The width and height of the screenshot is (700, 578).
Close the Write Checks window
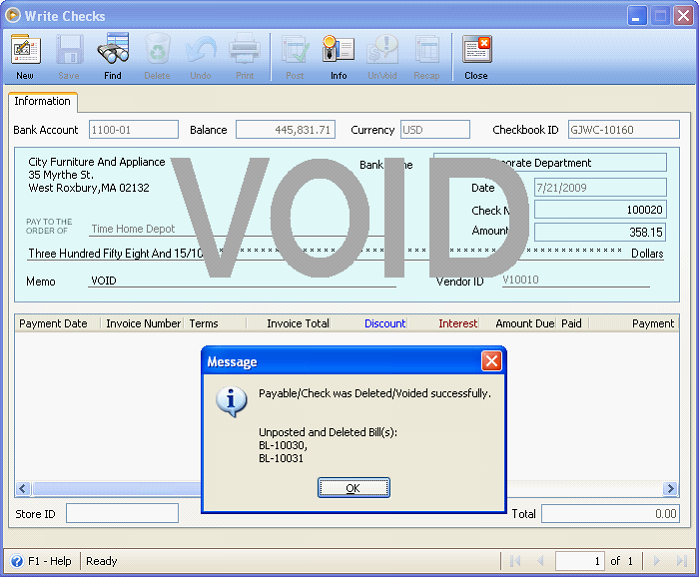pos(683,16)
